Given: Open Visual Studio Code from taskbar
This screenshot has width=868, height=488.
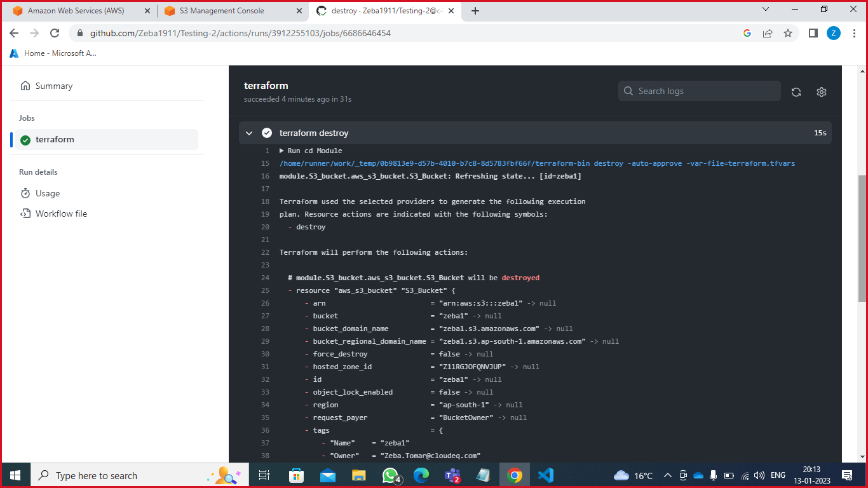Looking at the screenshot, I should (x=545, y=475).
